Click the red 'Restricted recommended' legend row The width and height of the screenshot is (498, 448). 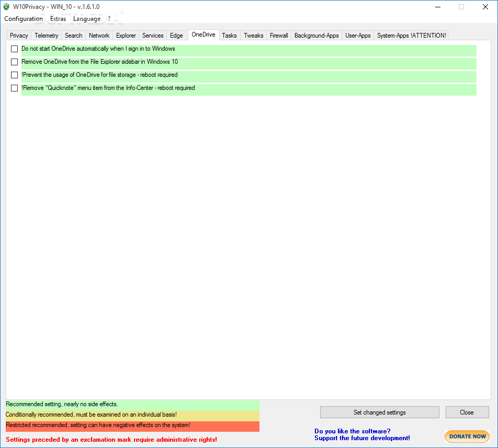point(132,427)
